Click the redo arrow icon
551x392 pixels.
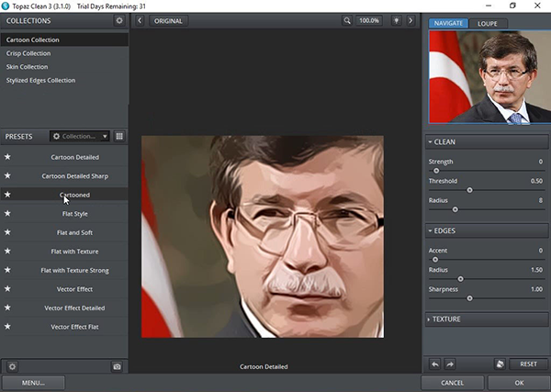[451, 364]
